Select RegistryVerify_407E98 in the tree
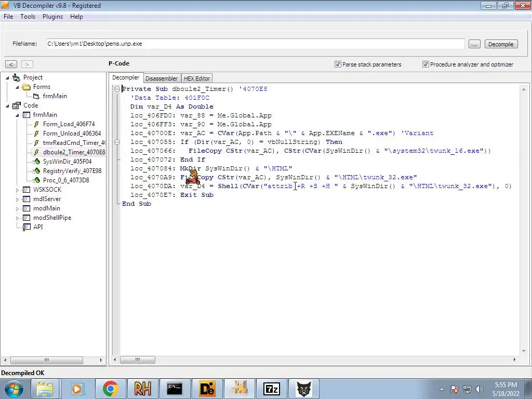 pyautogui.click(x=72, y=171)
